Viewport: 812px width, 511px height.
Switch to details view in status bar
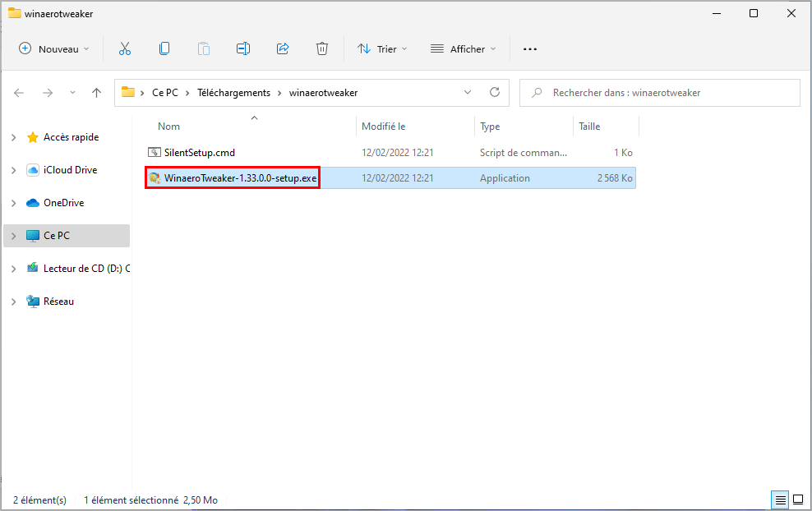coord(780,500)
